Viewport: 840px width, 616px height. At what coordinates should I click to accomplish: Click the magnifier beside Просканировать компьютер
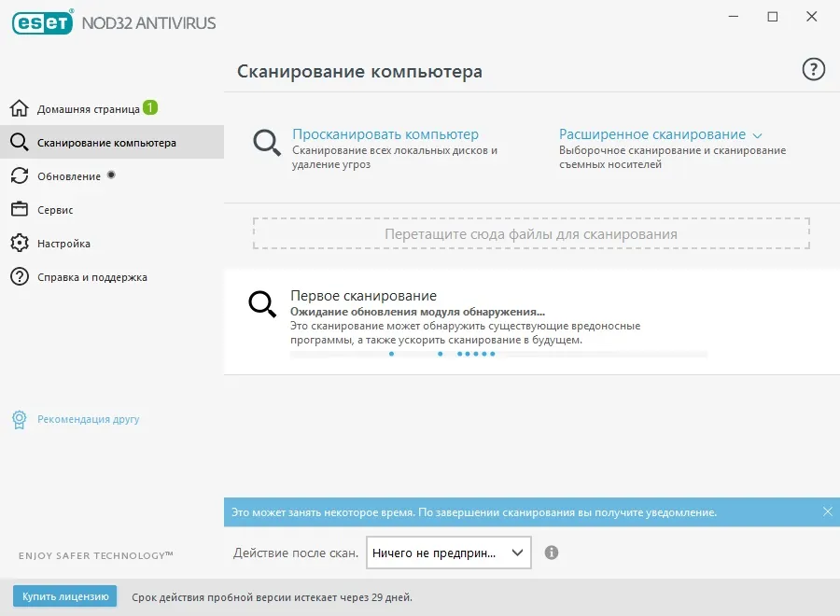point(267,143)
